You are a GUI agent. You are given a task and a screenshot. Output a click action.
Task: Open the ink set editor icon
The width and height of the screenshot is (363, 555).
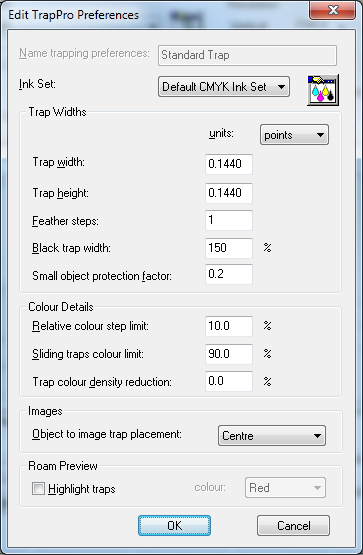click(323, 90)
